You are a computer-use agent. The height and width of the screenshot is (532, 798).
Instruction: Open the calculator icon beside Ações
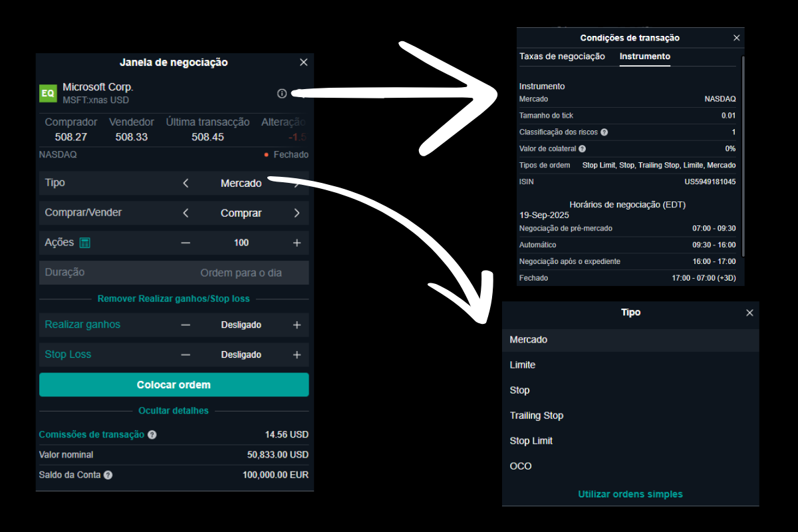[x=84, y=243]
